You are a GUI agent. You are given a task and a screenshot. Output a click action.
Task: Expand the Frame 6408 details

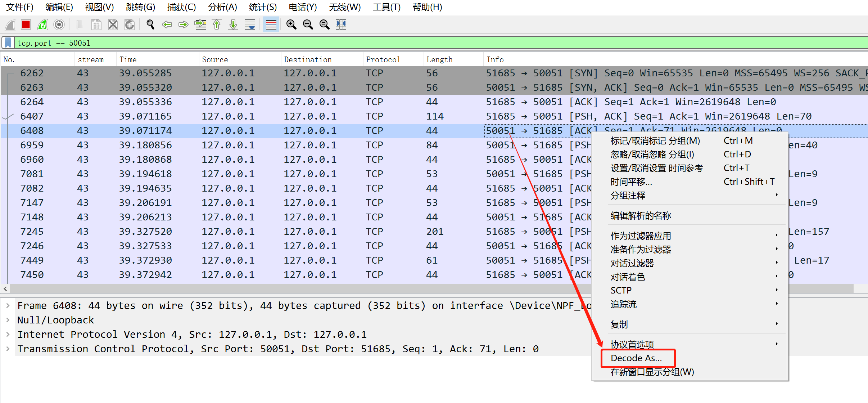click(8, 306)
